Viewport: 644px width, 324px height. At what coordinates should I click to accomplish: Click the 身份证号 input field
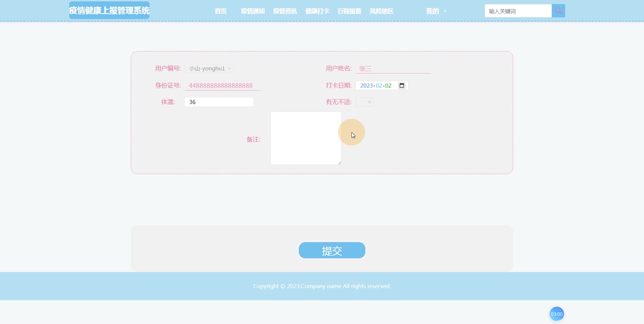point(222,86)
